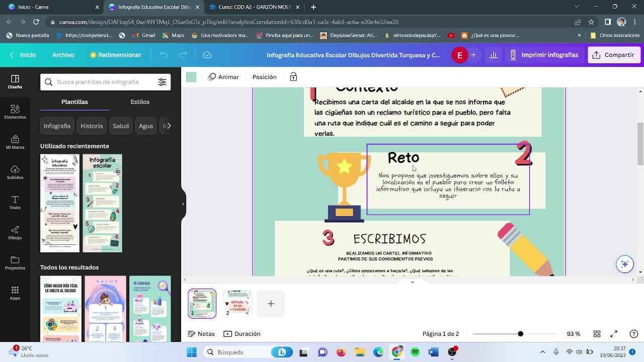Screen dimensions: 644x362
Task: Open the analytics chart icon
Action: [493, 55]
